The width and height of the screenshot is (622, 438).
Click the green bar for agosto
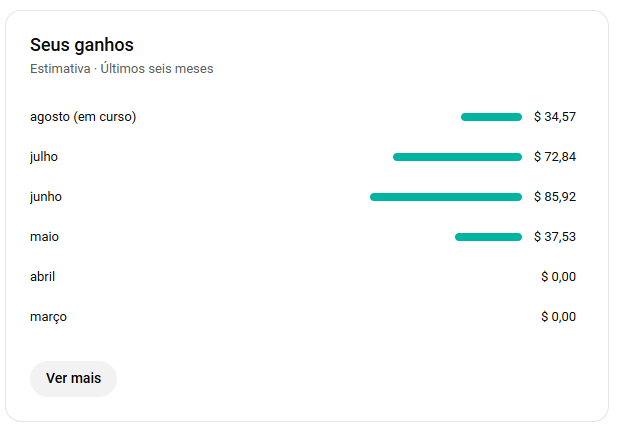pyautogui.click(x=491, y=117)
